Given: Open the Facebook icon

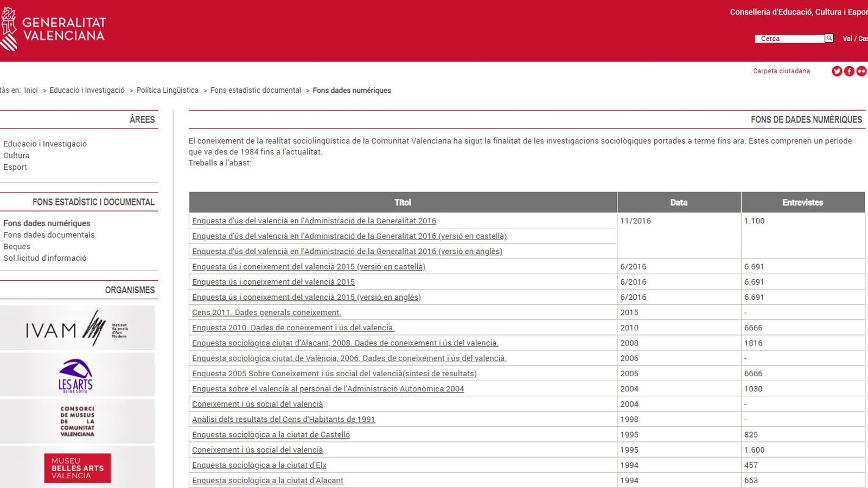Looking at the screenshot, I should pyautogui.click(x=848, y=71).
